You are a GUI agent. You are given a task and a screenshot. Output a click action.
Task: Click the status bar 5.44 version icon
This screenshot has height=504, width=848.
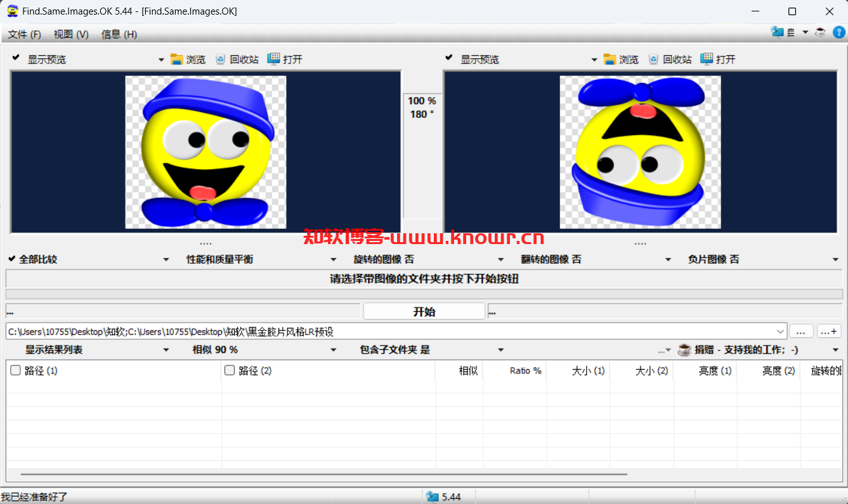433,496
